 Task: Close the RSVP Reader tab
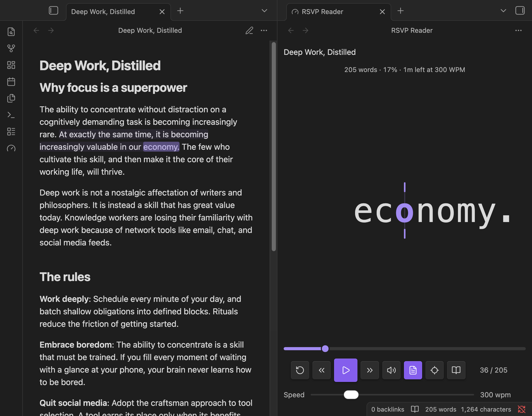(382, 12)
